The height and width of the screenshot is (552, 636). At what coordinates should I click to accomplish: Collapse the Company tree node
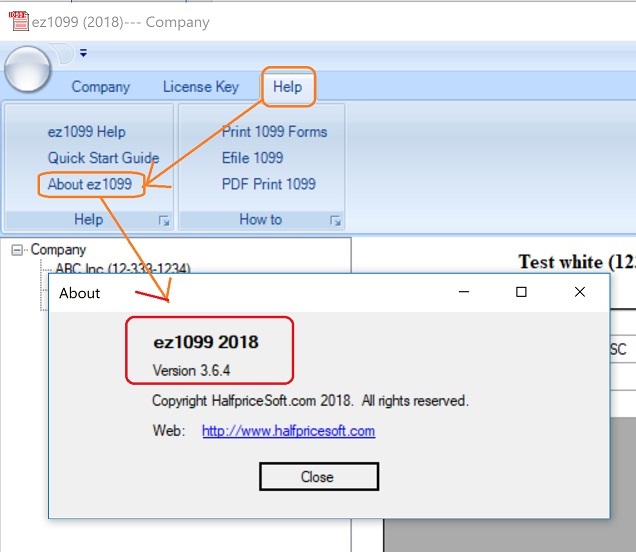[17, 250]
